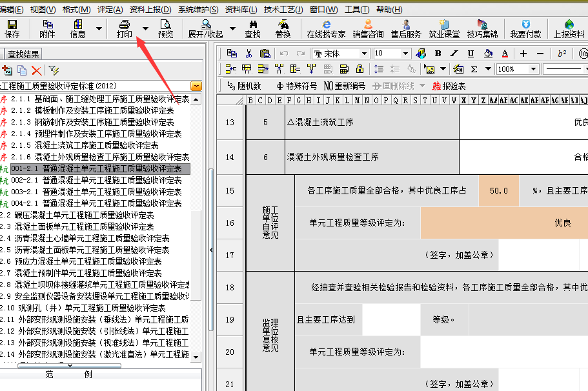Image resolution: width=588 pixels, height=391 pixels.
Task: Open 筑业课堂 from the toolbar
Action: [444, 28]
